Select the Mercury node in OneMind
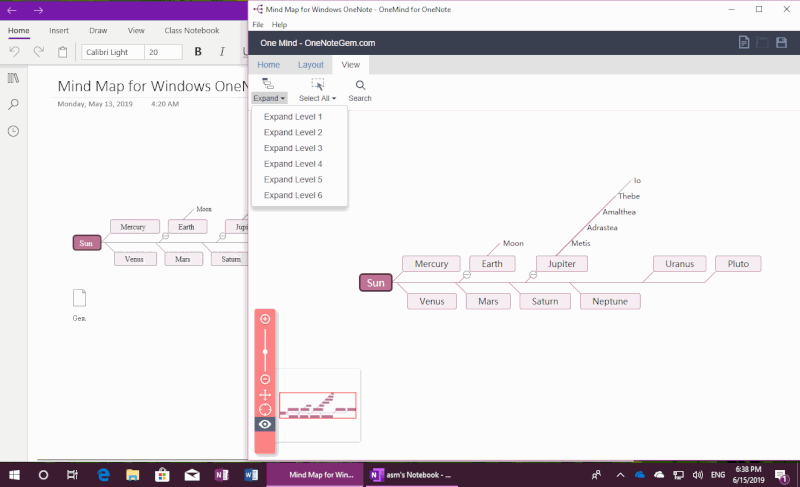The height and width of the screenshot is (487, 800). click(x=431, y=264)
